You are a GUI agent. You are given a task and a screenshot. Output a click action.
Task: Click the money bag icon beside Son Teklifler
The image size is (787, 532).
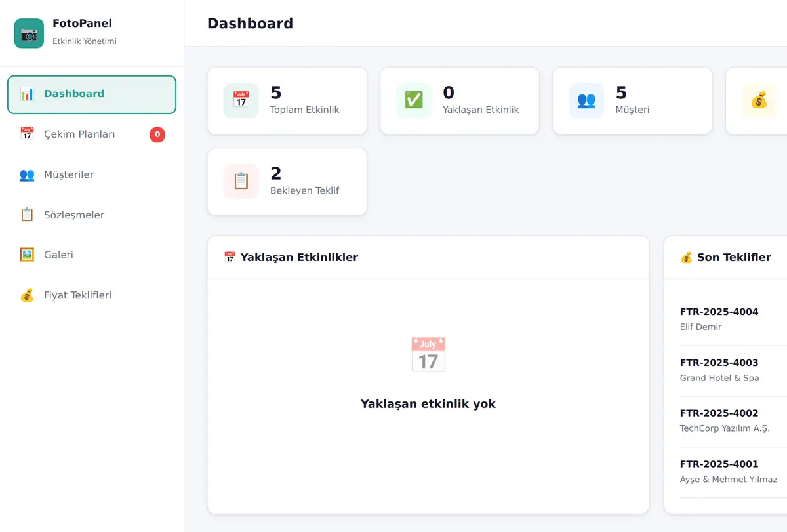[x=687, y=257]
